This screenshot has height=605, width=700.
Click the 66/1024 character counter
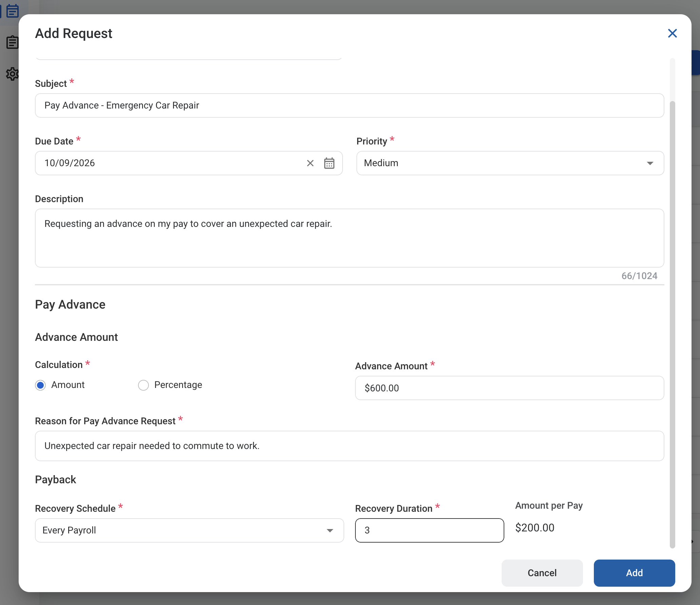[x=639, y=276]
